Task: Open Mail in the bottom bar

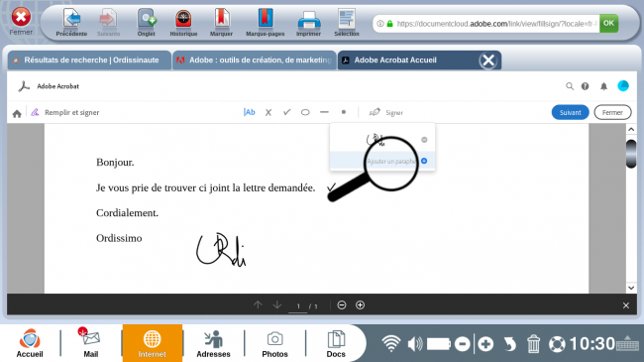Action: click(x=91, y=343)
